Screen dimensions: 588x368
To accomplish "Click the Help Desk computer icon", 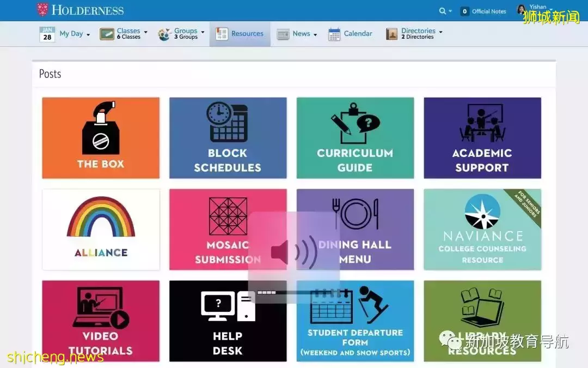I will [x=228, y=306].
